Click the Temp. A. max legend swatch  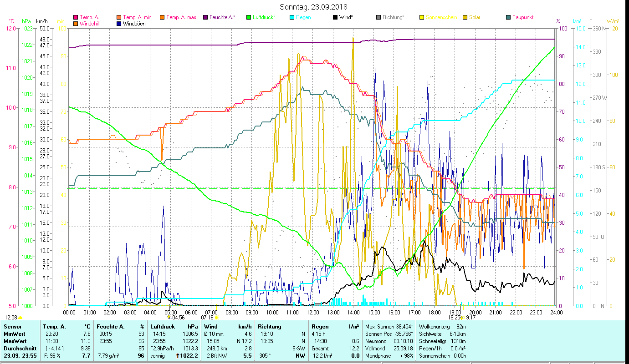click(x=162, y=17)
